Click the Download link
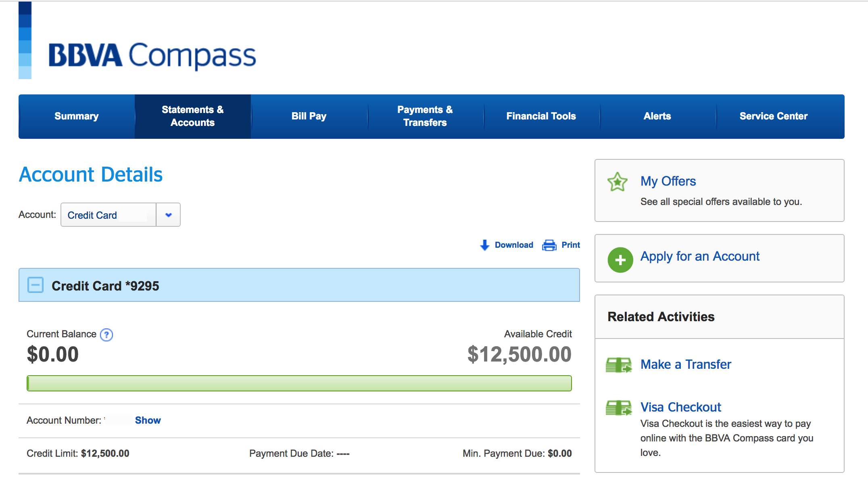The height and width of the screenshot is (485, 868). 514,245
